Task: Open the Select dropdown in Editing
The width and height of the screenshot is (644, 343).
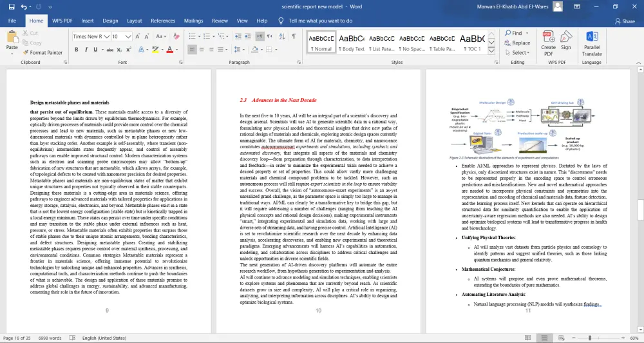Action: point(518,53)
